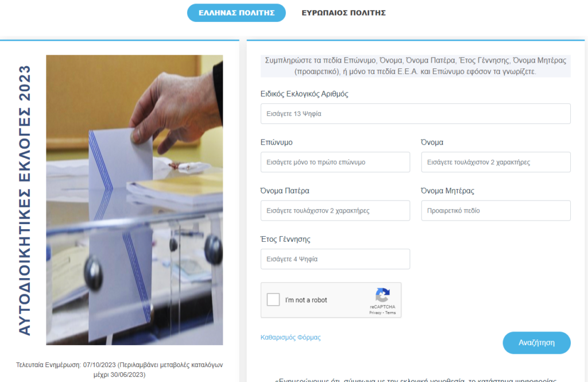Click the ballot box election photo
The height and width of the screenshot is (382, 588).
point(134,200)
